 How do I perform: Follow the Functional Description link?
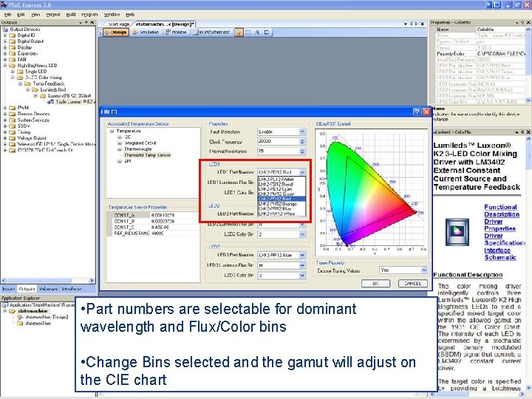502,211
